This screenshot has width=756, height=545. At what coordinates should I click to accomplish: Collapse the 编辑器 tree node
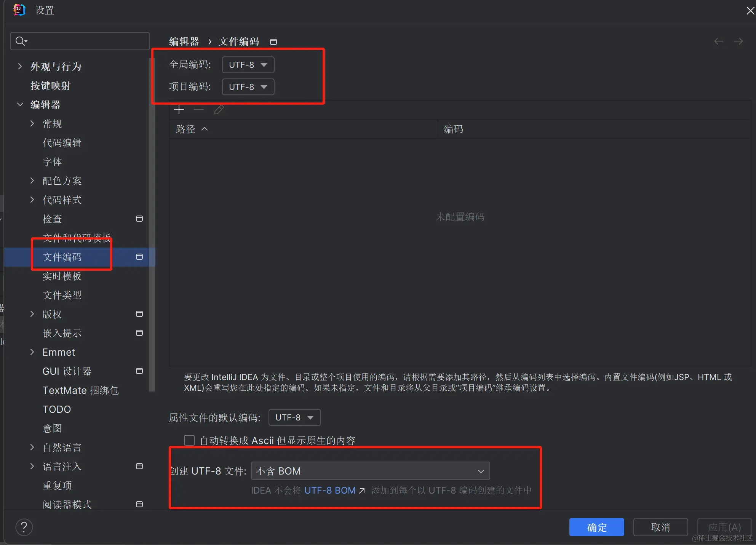(20, 105)
